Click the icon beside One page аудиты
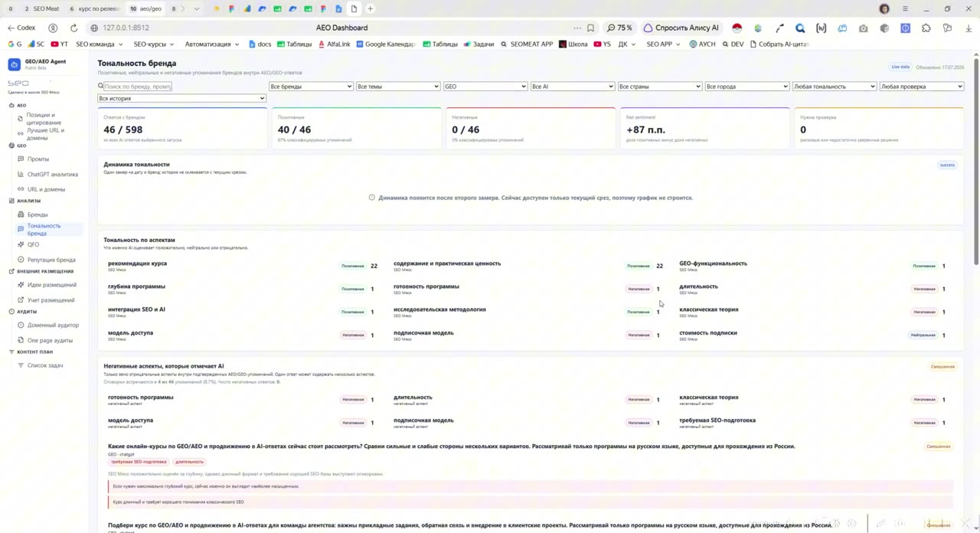The width and height of the screenshot is (980, 533). pyautogui.click(x=21, y=340)
